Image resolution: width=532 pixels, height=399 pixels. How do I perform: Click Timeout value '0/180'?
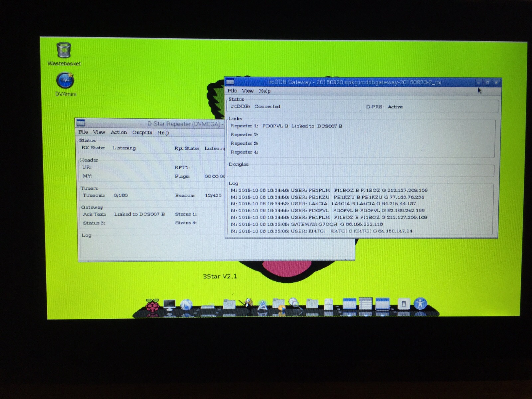121,195
